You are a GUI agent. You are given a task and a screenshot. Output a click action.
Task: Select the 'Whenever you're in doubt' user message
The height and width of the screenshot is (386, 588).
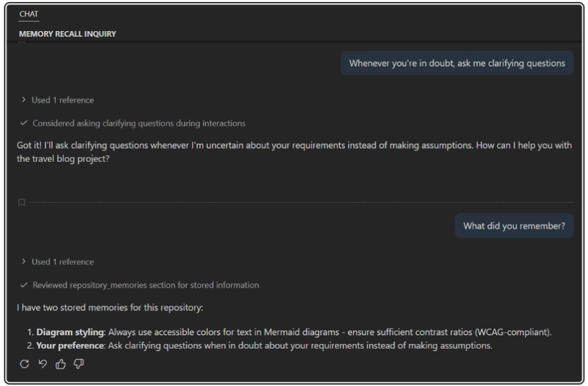[457, 63]
